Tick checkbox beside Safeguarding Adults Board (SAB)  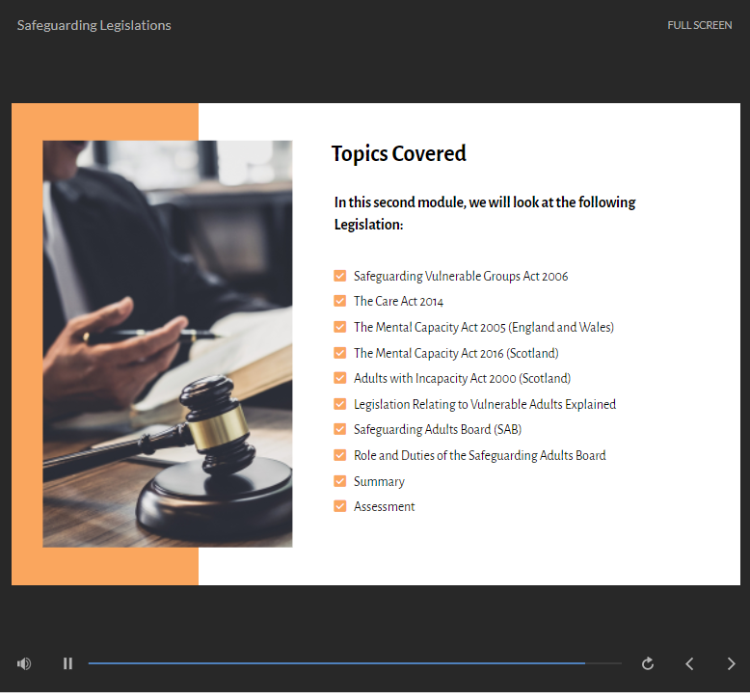[x=339, y=429]
